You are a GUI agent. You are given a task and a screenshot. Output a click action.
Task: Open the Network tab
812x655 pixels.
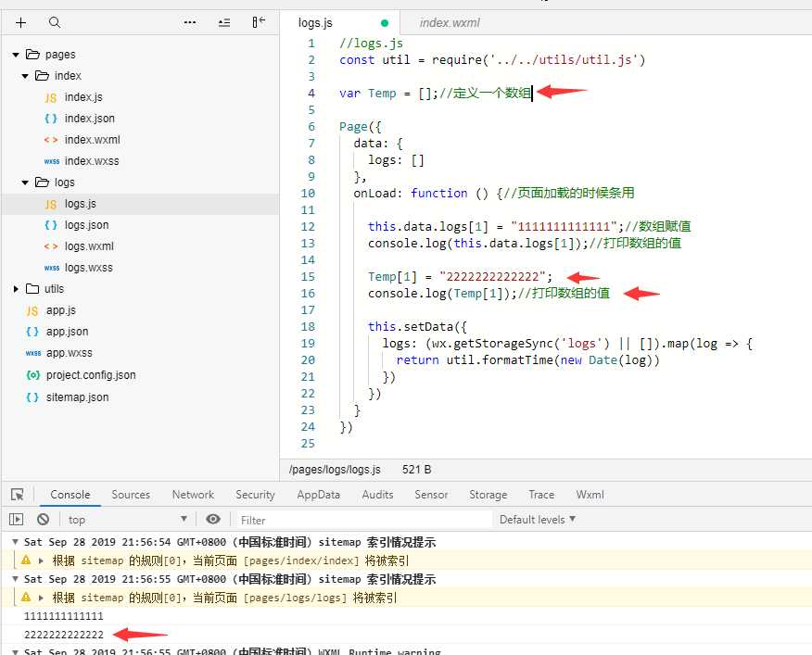coord(193,495)
